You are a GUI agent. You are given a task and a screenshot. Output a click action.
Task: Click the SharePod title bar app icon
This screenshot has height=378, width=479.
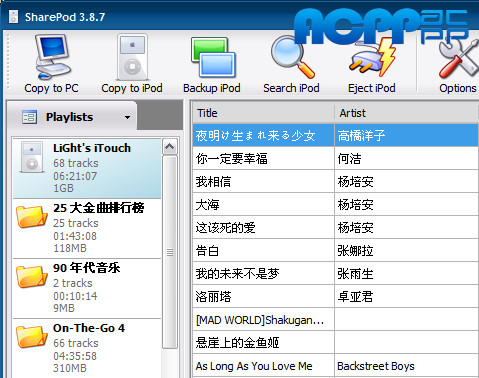pyautogui.click(x=13, y=17)
